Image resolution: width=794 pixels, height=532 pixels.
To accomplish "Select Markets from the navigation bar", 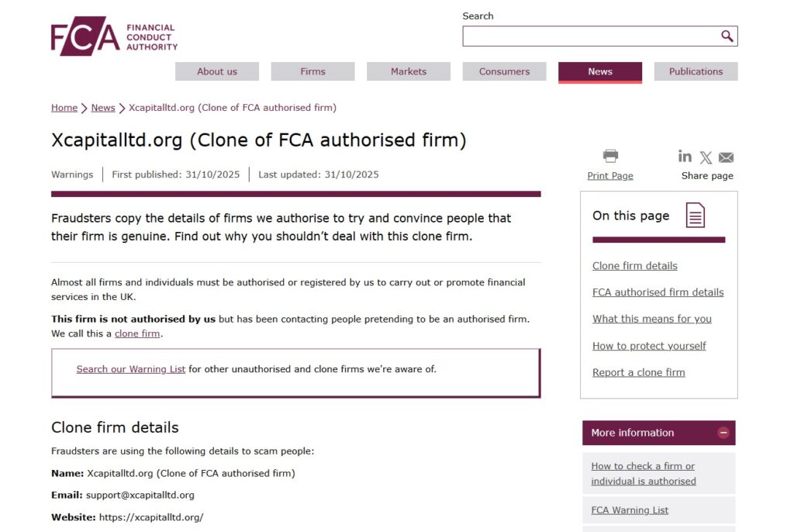I will pyautogui.click(x=409, y=71).
